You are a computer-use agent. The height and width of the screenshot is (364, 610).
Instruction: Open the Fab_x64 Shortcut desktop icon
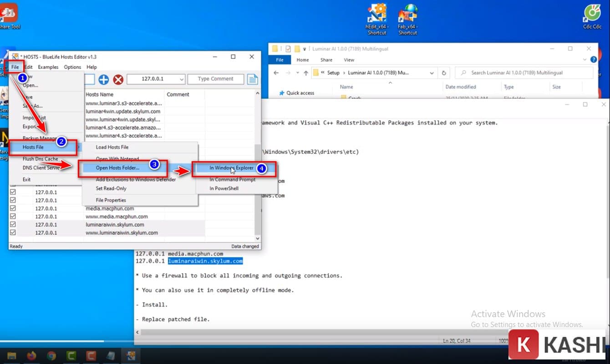point(407,20)
